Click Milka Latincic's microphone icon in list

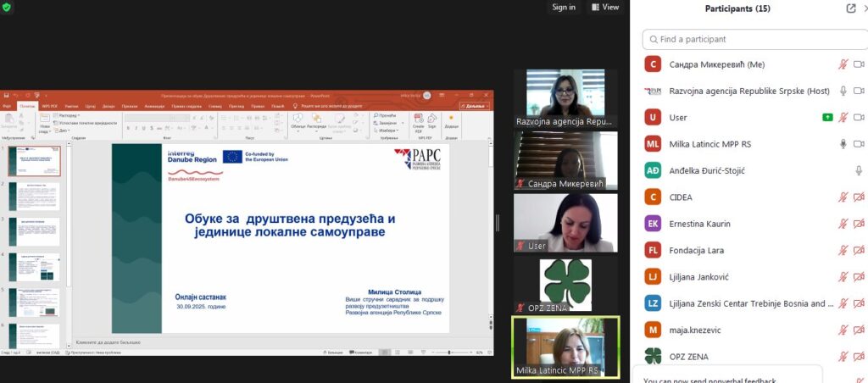[843, 144]
